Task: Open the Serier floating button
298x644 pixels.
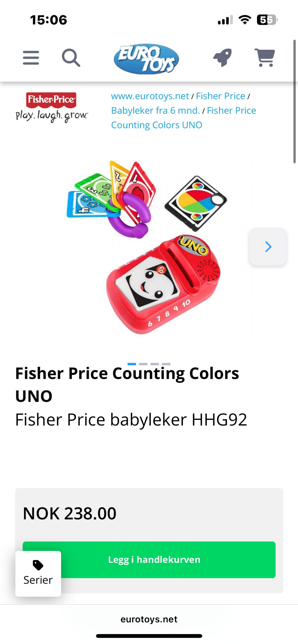Action: (38, 574)
